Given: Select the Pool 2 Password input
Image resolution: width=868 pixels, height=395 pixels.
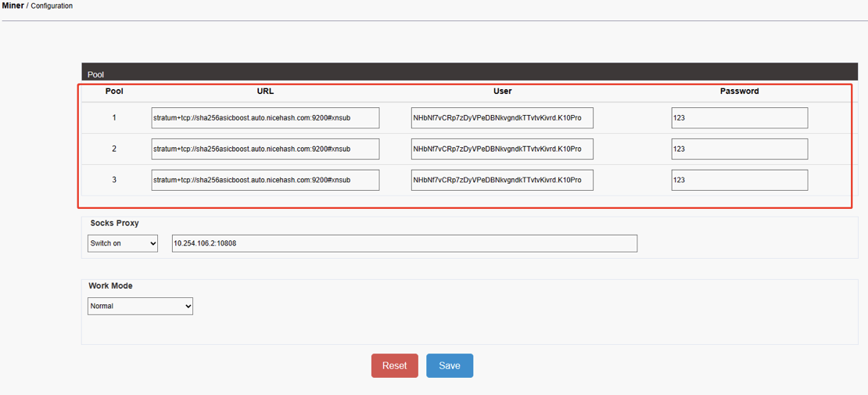Looking at the screenshot, I should [739, 149].
